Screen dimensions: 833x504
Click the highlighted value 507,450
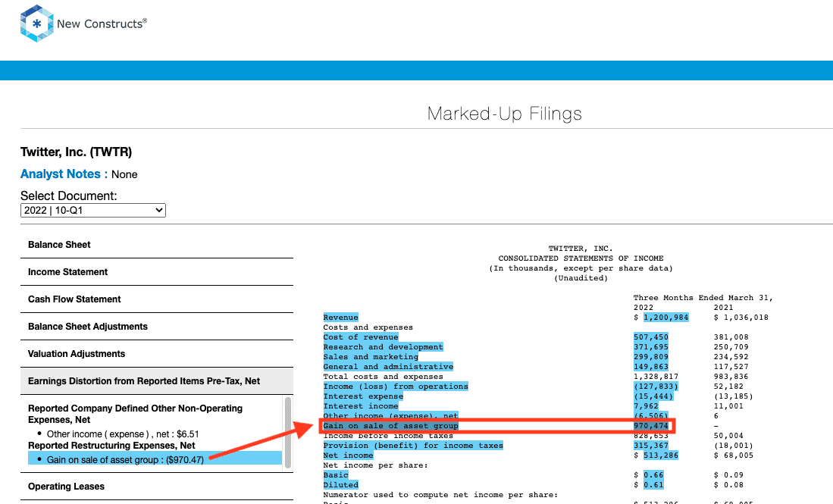pos(651,337)
